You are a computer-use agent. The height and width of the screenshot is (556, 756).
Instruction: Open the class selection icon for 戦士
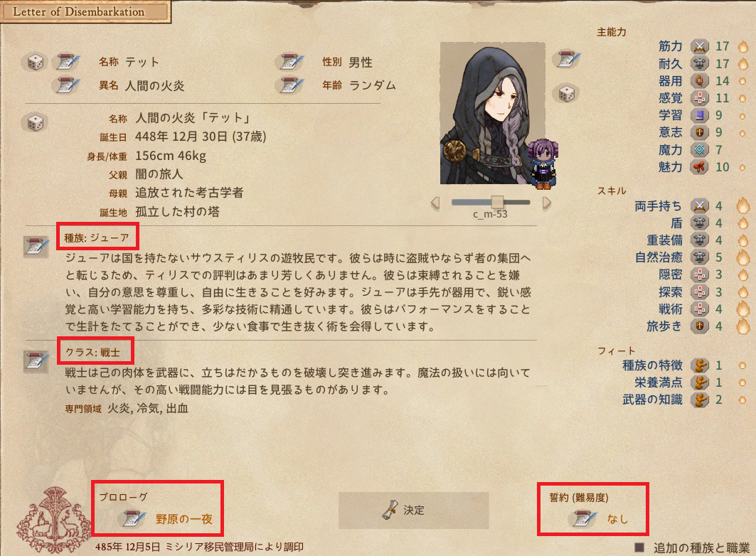[x=37, y=361]
